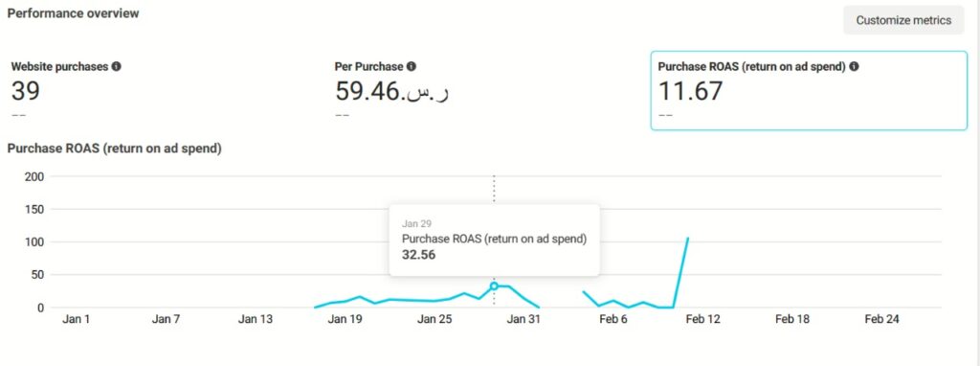Image resolution: width=980 pixels, height=366 pixels.
Task: Select the Purchase ROAS metric card
Action: coord(809,91)
